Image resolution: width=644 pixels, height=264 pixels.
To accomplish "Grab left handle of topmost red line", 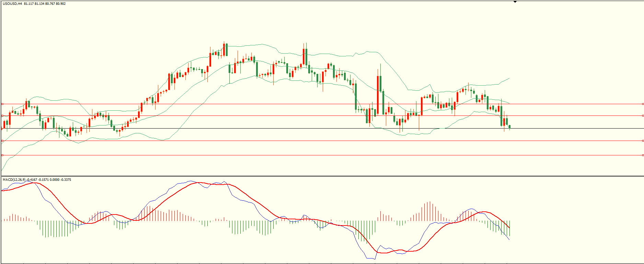I will 2,104.
